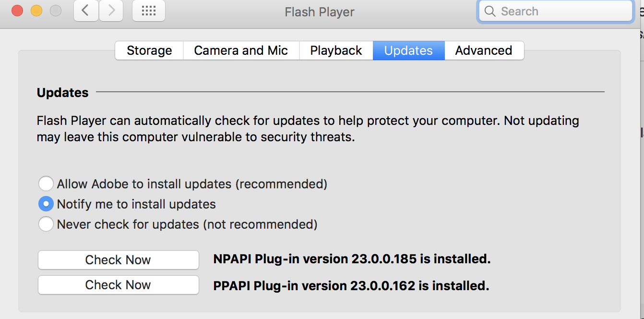Image resolution: width=644 pixels, height=319 pixels.
Task: Minimize window with the yellow button
Action: point(36,11)
